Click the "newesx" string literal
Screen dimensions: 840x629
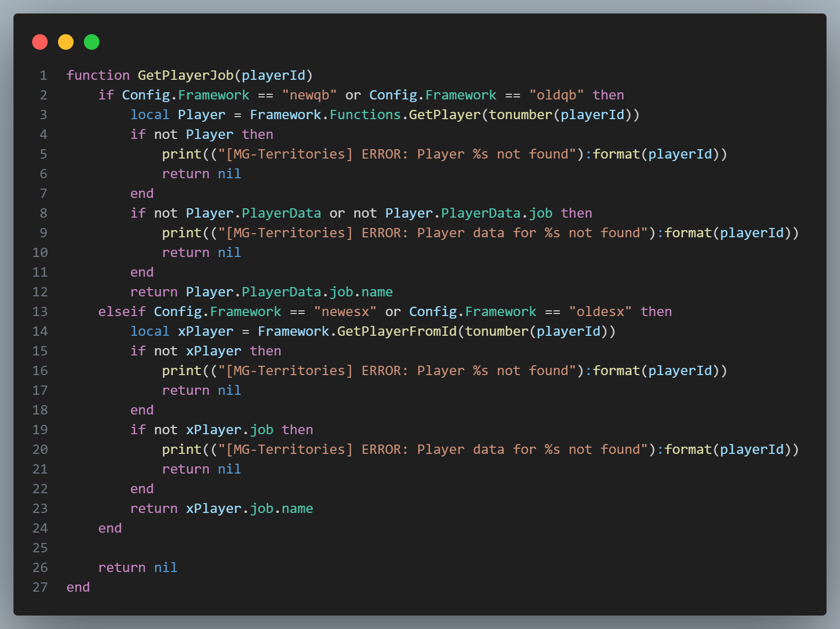(345, 312)
